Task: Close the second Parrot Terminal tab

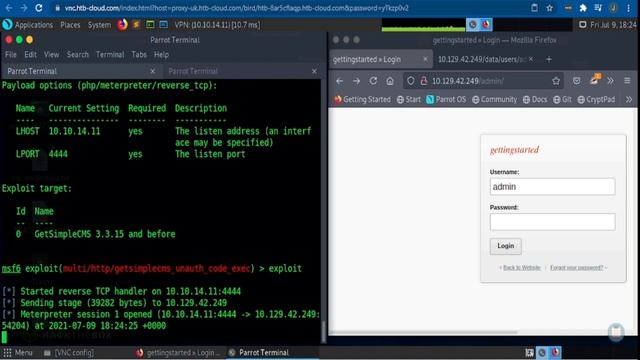Action: coord(314,71)
